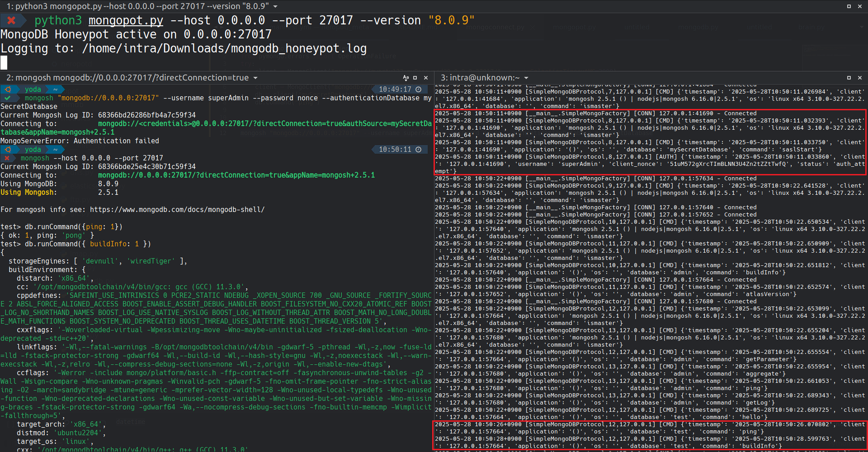868x452 pixels.
Task: Close the pane 3 intra@unknown terminal
Action: coord(860,78)
